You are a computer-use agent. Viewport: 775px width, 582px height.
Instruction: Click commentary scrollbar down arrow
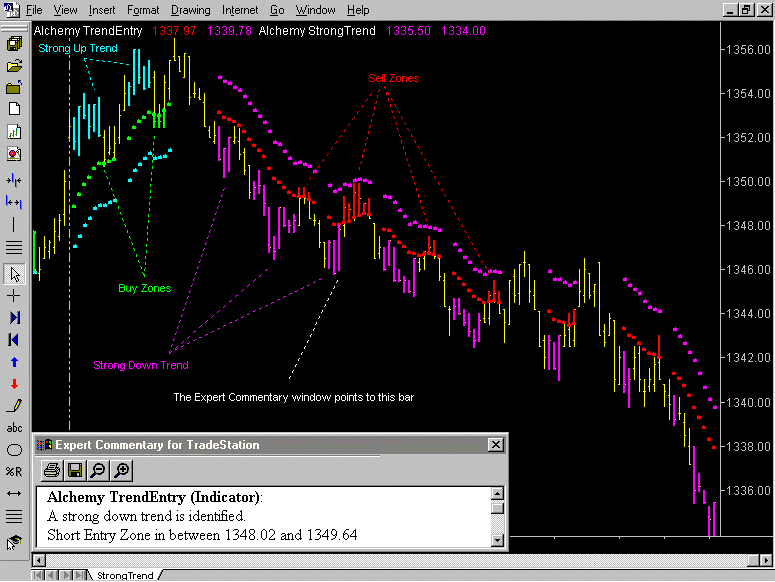pos(498,540)
